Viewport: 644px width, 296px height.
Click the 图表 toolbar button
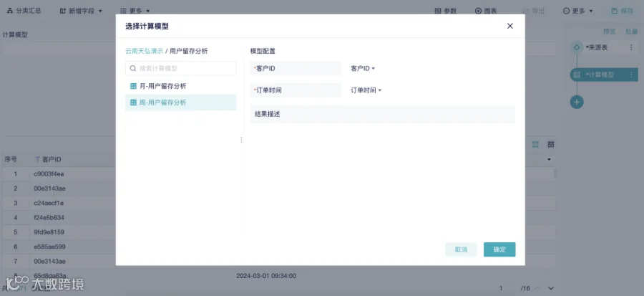point(486,11)
